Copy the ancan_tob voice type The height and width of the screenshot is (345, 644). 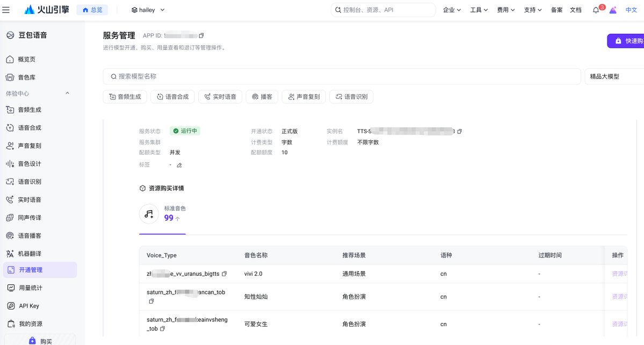point(151,301)
